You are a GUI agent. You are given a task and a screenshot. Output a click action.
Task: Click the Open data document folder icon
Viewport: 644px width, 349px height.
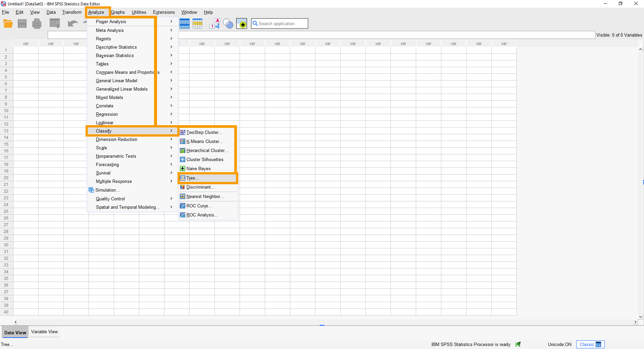click(x=8, y=23)
